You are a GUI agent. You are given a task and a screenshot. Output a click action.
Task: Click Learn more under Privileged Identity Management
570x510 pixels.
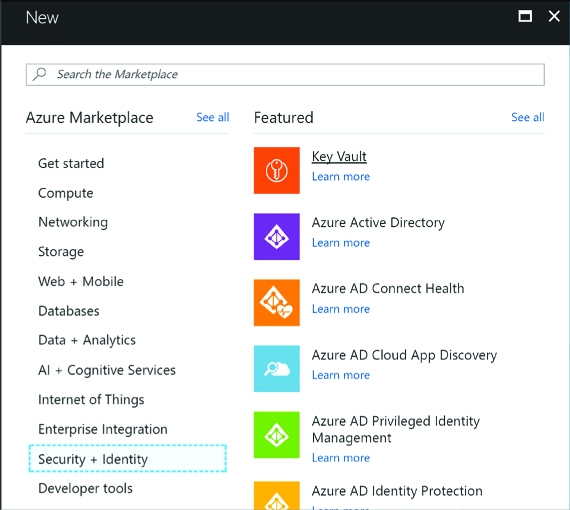pyautogui.click(x=341, y=458)
